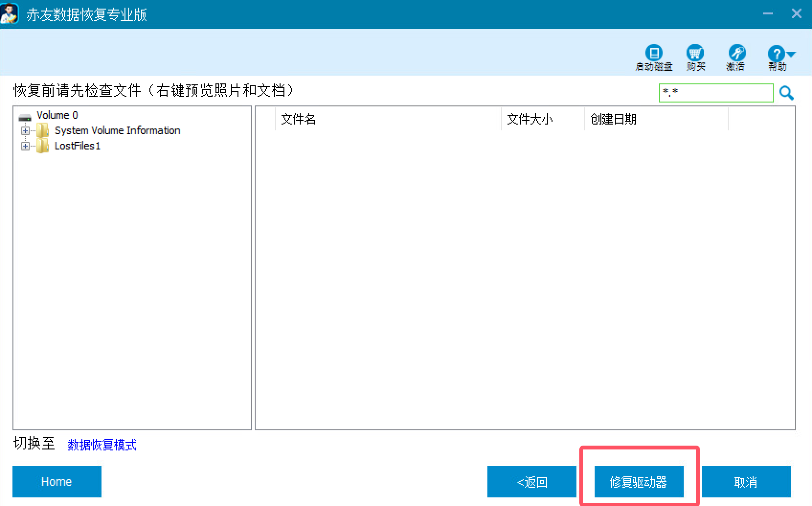
Task: Click the Volume 0 drive icon
Action: tap(24, 116)
